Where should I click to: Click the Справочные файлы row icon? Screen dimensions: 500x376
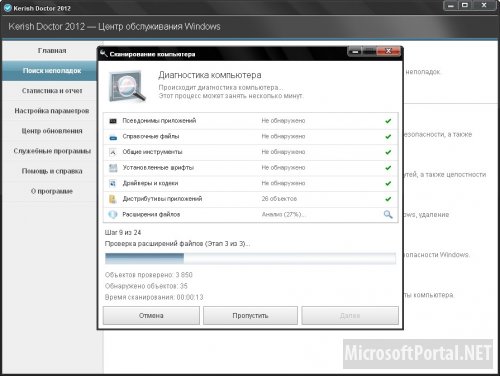[113, 137]
